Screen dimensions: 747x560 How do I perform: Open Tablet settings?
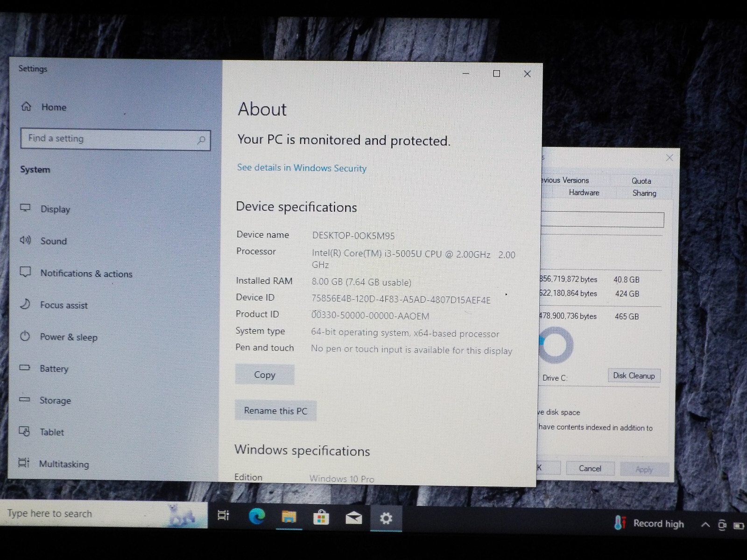(42, 432)
